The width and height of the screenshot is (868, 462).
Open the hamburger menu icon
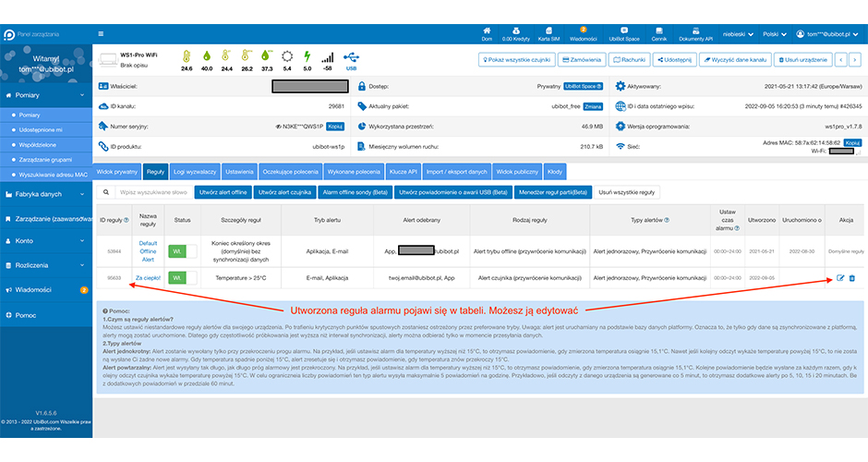[101, 34]
